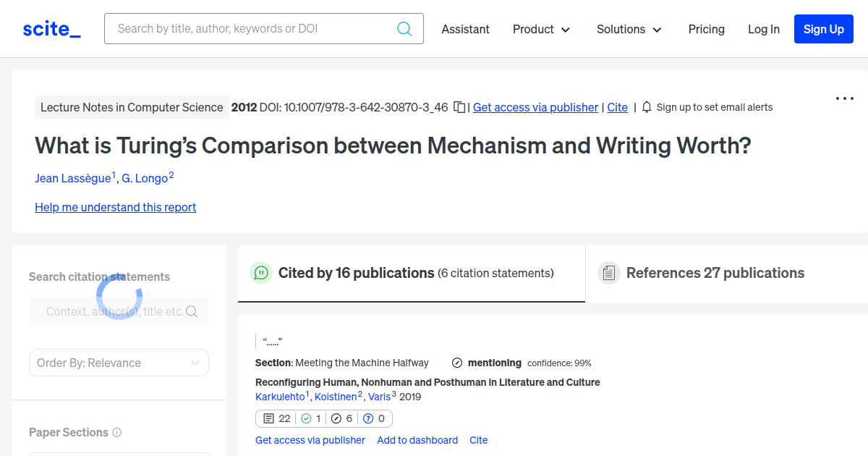Open the Help me understand this report link

click(x=115, y=207)
